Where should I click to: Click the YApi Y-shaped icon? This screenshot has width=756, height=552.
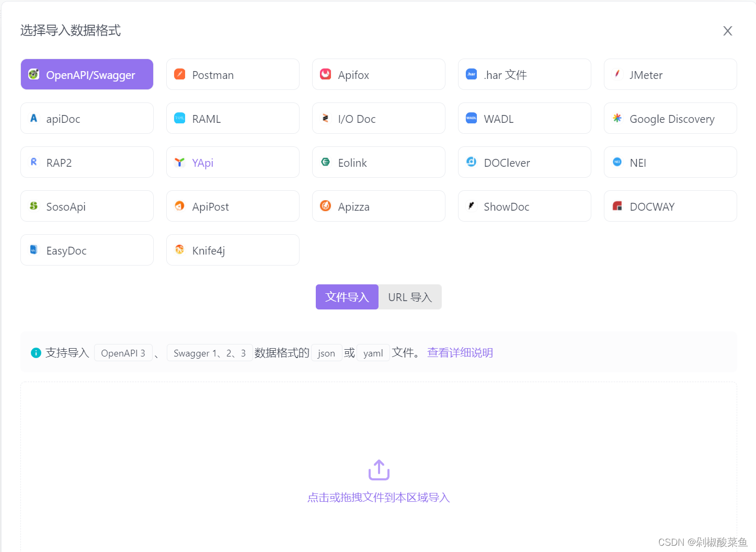point(180,162)
